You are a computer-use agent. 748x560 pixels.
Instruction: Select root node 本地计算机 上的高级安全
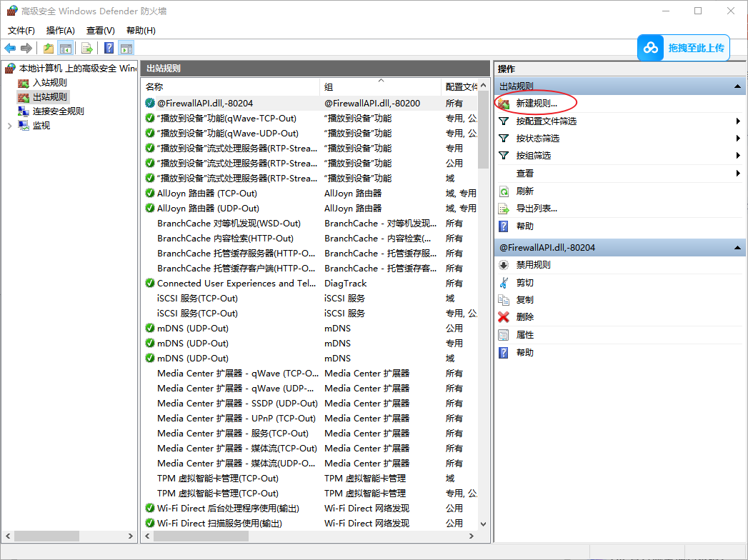tap(77, 69)
